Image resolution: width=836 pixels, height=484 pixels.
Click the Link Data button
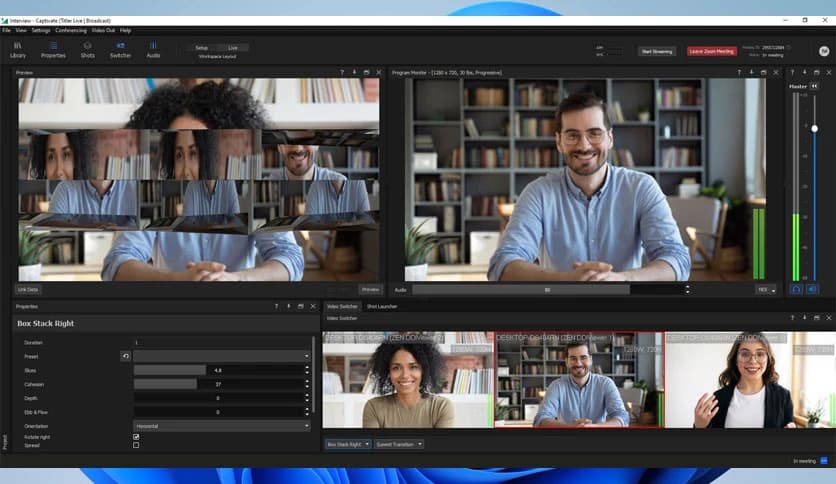click(28, 289)
